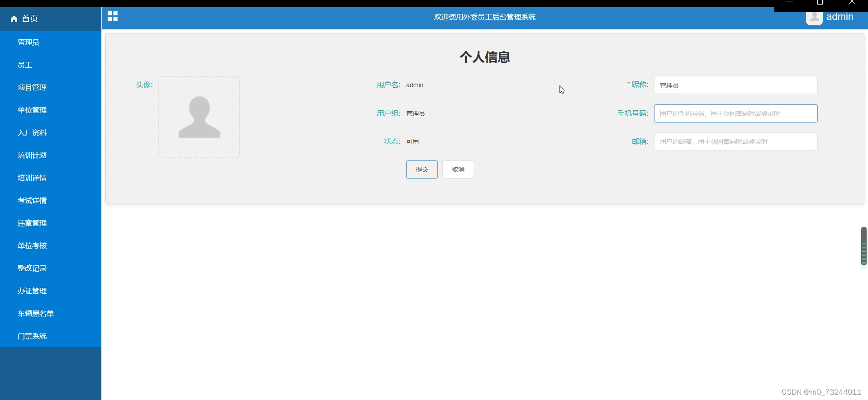The width and height of the screenshot is (868, 400).
Task: Minimize the application window
Action: pyautogui.click(x=789, y=2)
